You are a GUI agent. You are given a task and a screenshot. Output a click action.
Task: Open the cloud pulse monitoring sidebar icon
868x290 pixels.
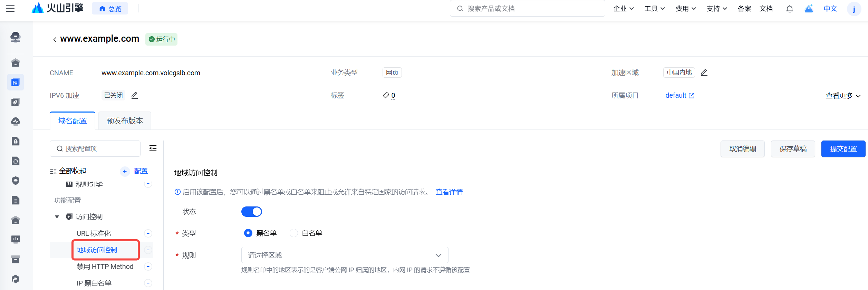point(16,122)
